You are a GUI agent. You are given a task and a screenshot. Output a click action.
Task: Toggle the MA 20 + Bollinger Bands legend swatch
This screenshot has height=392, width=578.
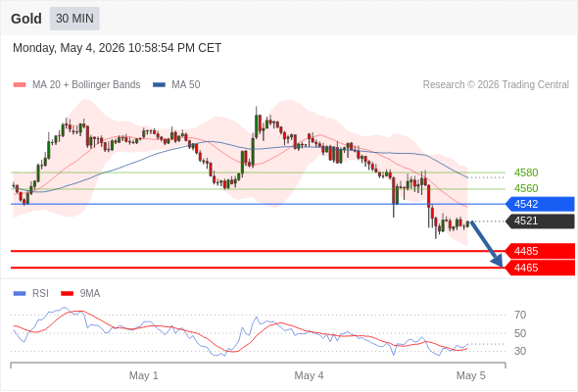(20, 85)
